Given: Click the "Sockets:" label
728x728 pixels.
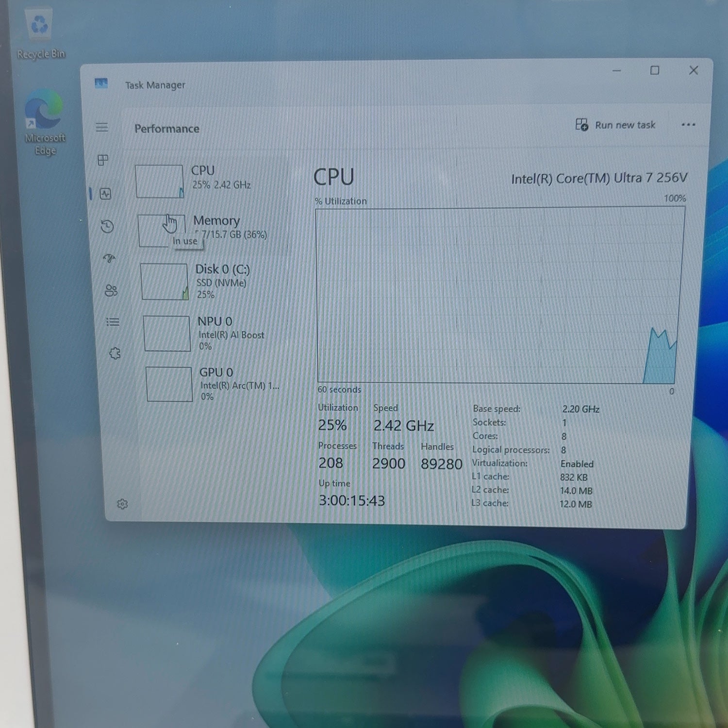Looking at the screenshot, I should click(489, 422).
